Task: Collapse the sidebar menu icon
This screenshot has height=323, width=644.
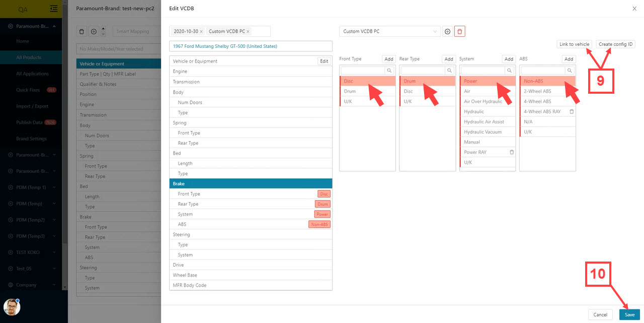Action: [x=54, y=9]
